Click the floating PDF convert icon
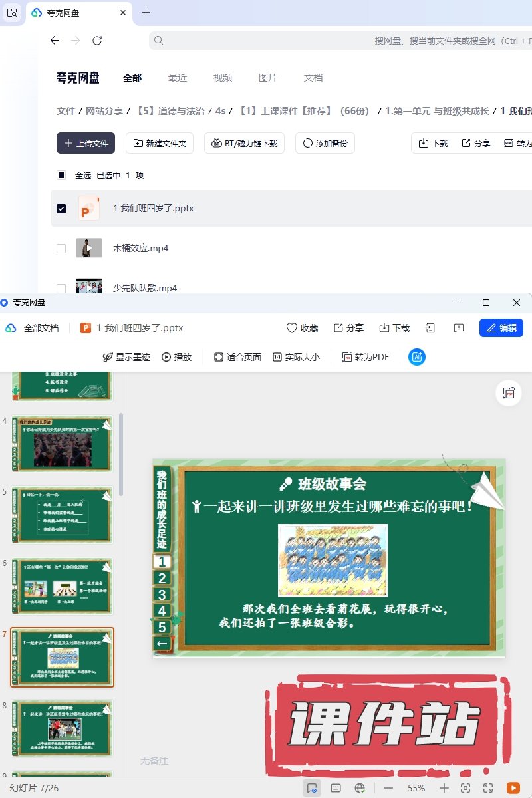This screenshot has height=798, width=532. tap(509, 393)
